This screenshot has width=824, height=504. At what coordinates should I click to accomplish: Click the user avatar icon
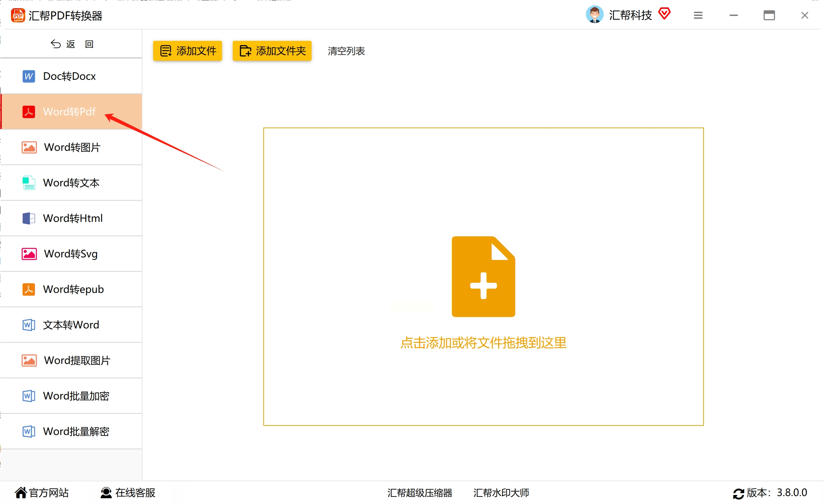pyautogui.click(x=594, y=15)
